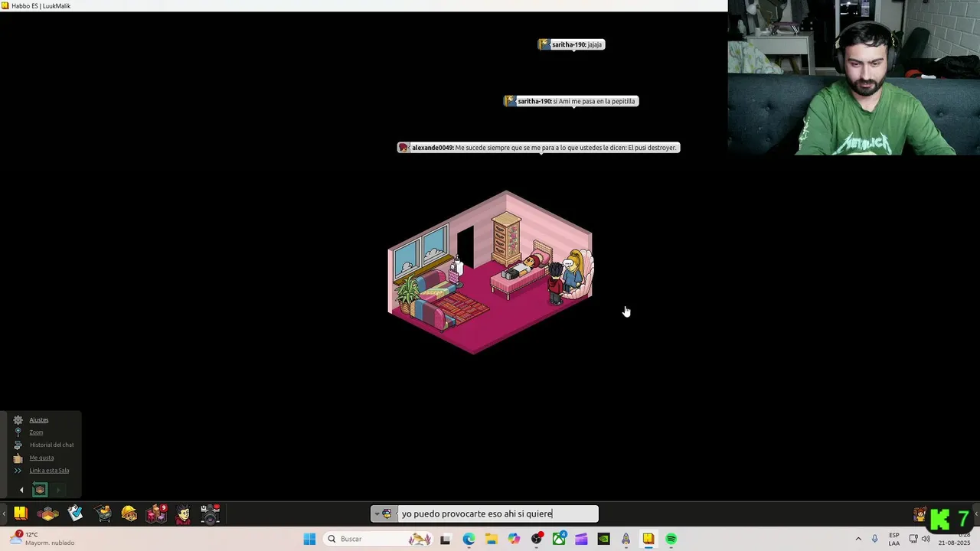Open clock date 21-08-2025

955,539
